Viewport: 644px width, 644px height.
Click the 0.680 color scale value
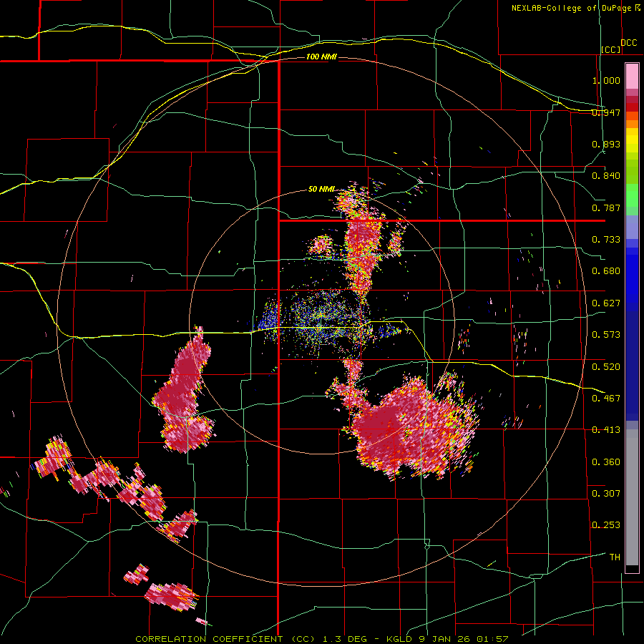[x=606, y=271]
